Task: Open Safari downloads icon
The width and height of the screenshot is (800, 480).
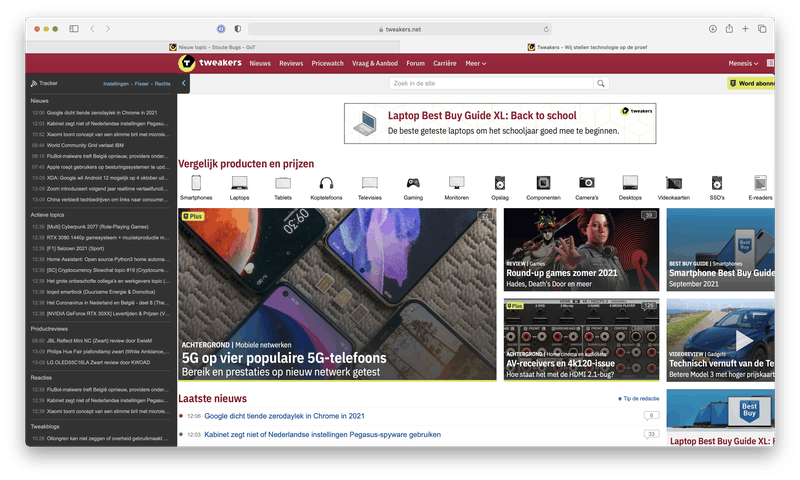Action: [713, 29]
